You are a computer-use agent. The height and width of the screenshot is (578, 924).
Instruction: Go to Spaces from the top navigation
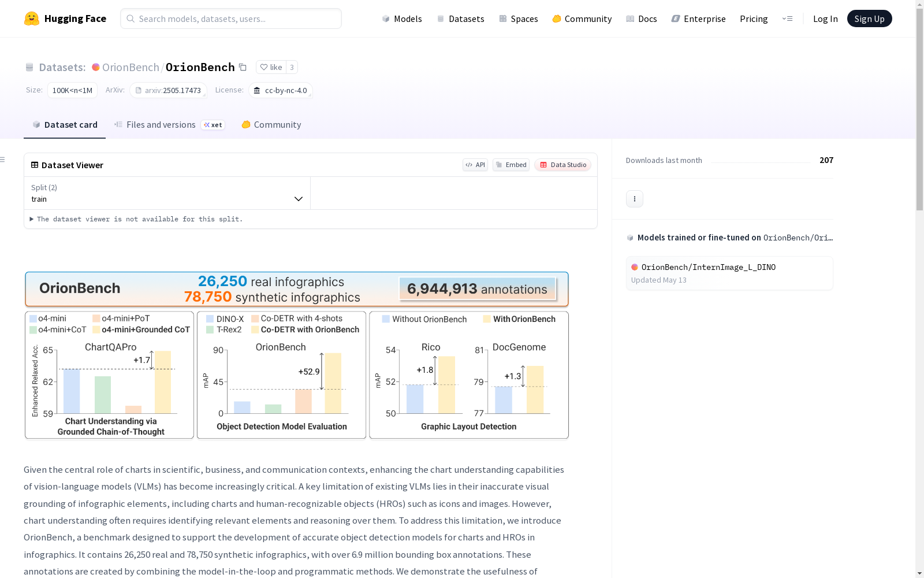pos(518,18)
